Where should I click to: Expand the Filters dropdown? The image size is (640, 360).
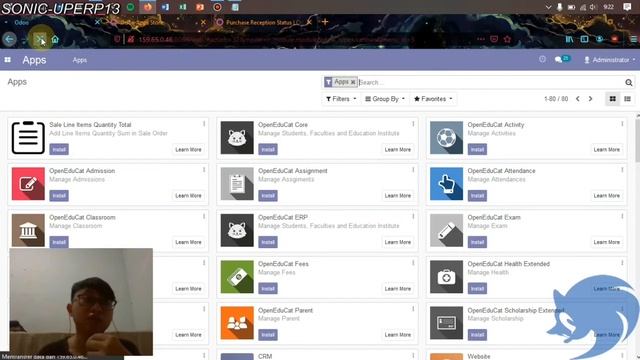(x=341, y=99)
